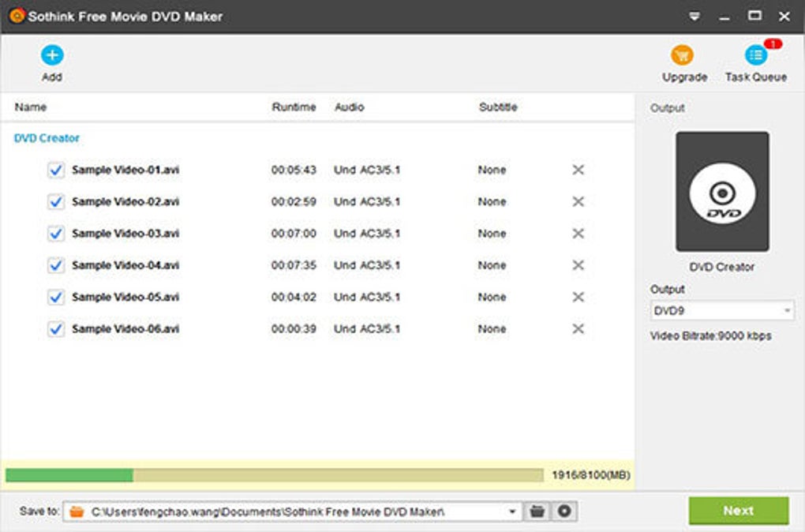Screen dimensions: 805x532
Task: Select the Sample Video-04.avi file name
Action: pyautogui.click(x=125, y=265)
